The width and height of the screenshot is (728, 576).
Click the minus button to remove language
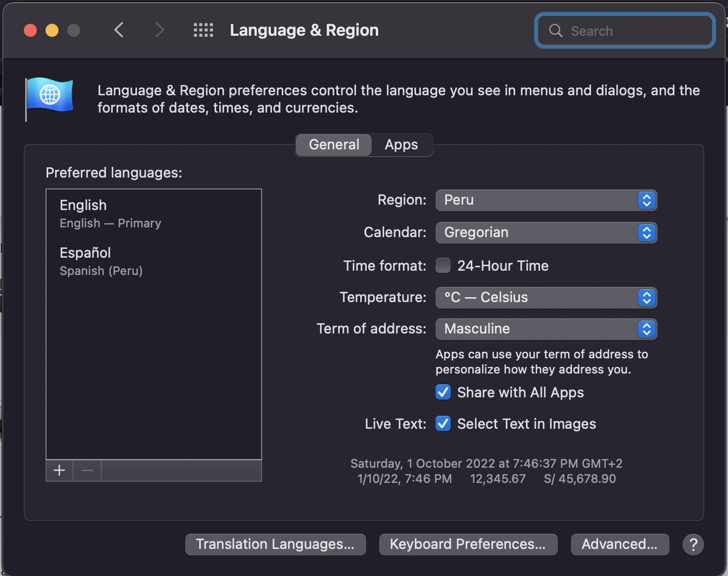[87, 470]
